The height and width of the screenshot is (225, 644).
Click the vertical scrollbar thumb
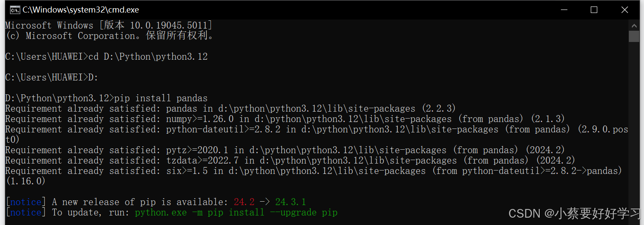click(634, 36)
